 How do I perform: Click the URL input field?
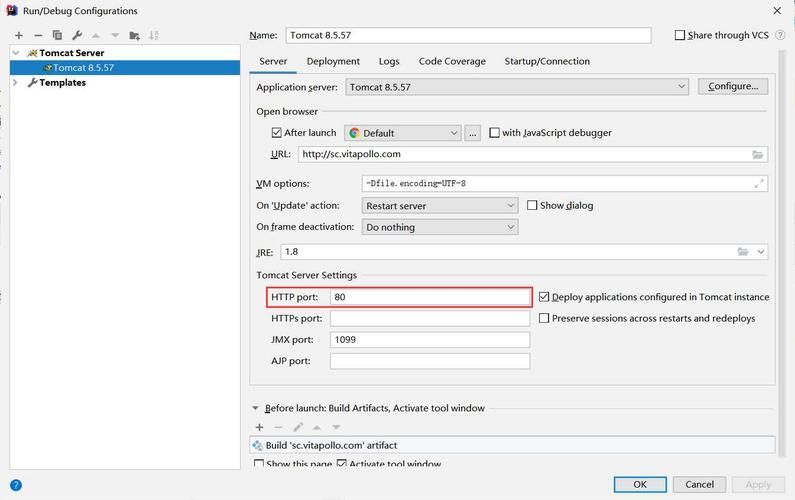click(x=533, y=154)
